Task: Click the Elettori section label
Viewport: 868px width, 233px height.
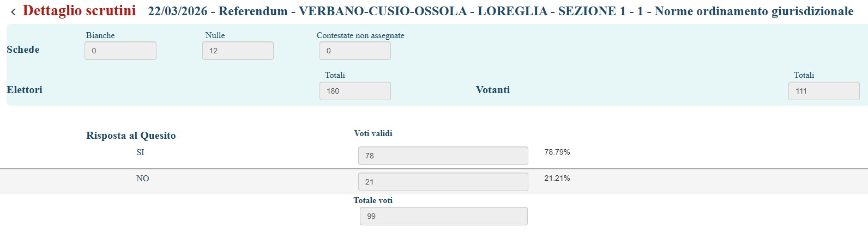Action: click(25, 90)
